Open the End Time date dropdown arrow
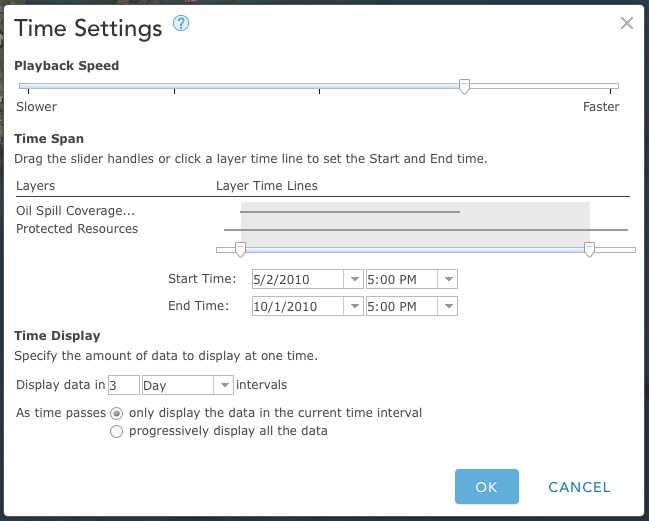Viewport: 649px width, 521px height. click(354, 306)
